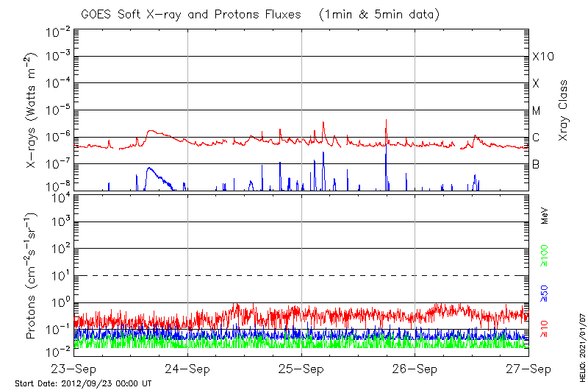
Task: Click the 23-Sep date tick label
Action: 75,368
